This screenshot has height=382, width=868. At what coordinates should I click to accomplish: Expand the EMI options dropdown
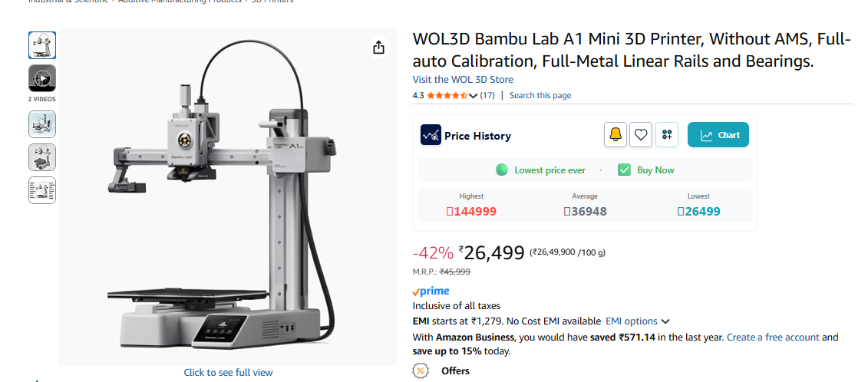pos(665,321)
